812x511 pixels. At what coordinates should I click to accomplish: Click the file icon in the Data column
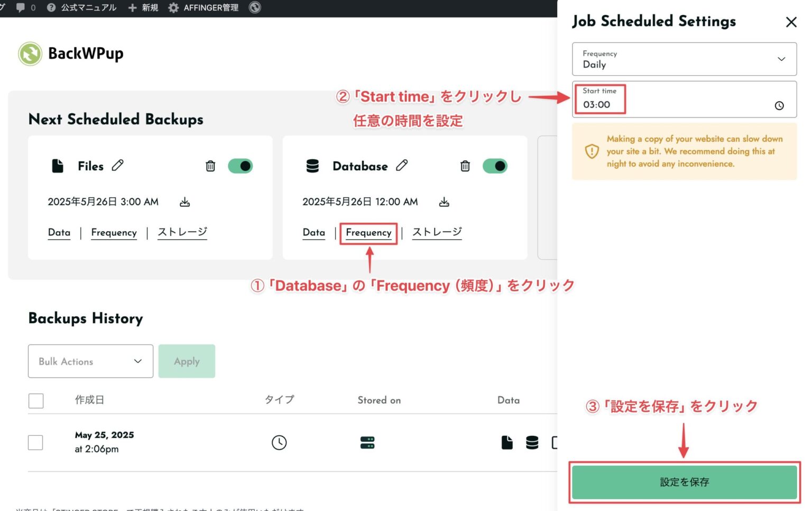(x=507, y=442)
